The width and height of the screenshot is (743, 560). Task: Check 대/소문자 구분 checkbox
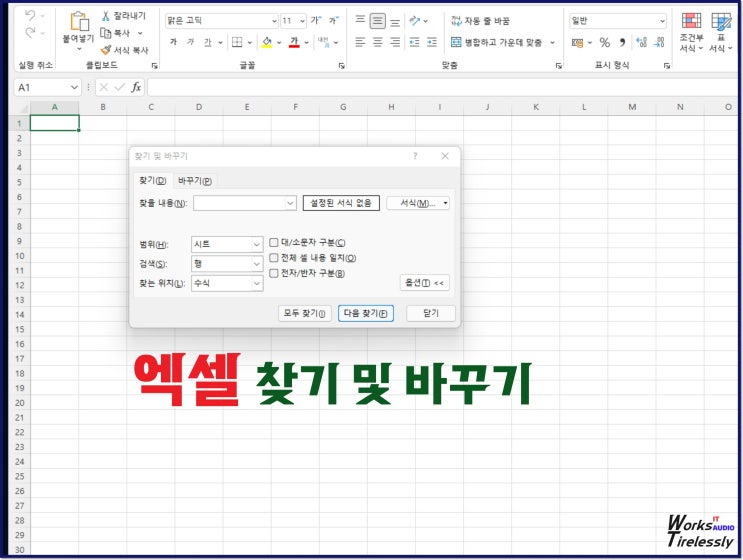point(273,243)
